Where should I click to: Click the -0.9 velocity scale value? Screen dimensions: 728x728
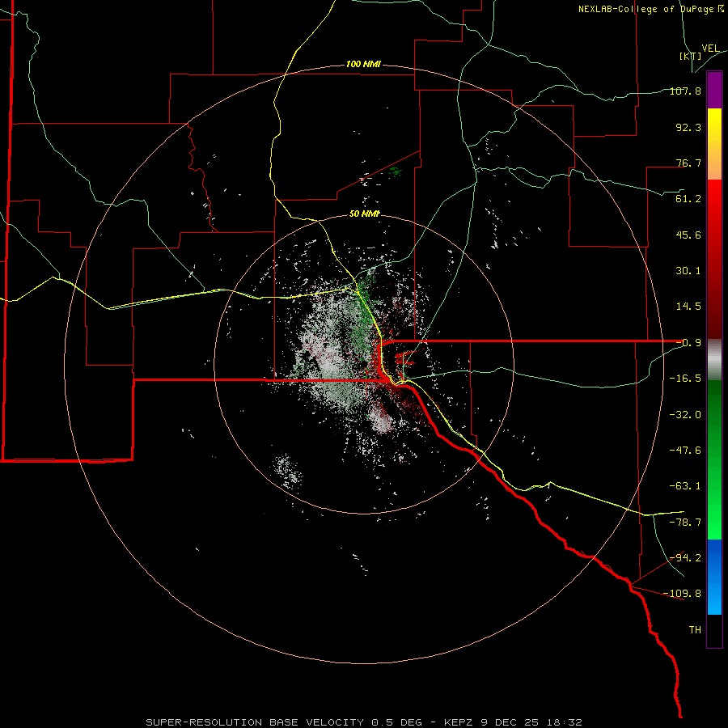[688, 343]
